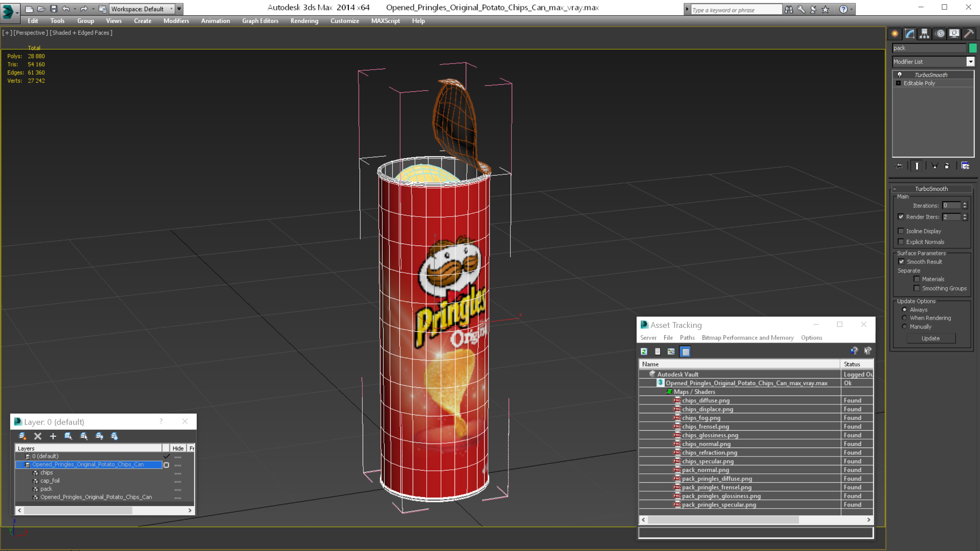The height and width of the screenshot is (551, 980).
Task: Open Bitmap Performance and Memory menu
Action: tap(748, 338)
